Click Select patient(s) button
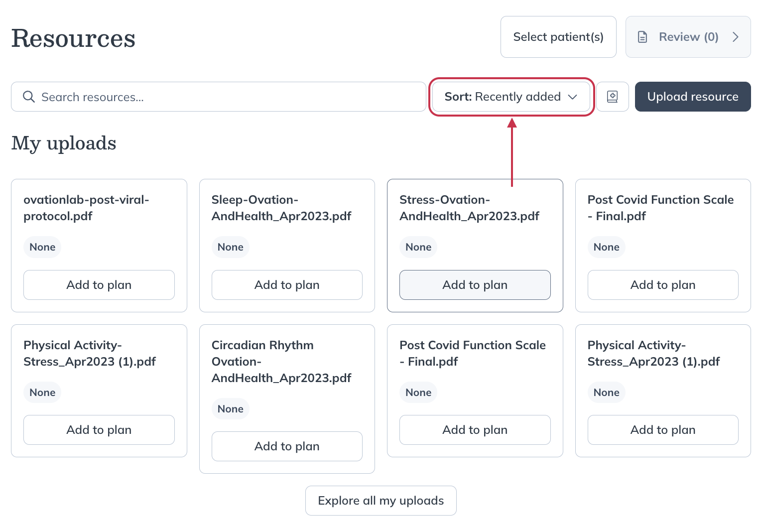762x532 pixels. (x=558, y=37)
